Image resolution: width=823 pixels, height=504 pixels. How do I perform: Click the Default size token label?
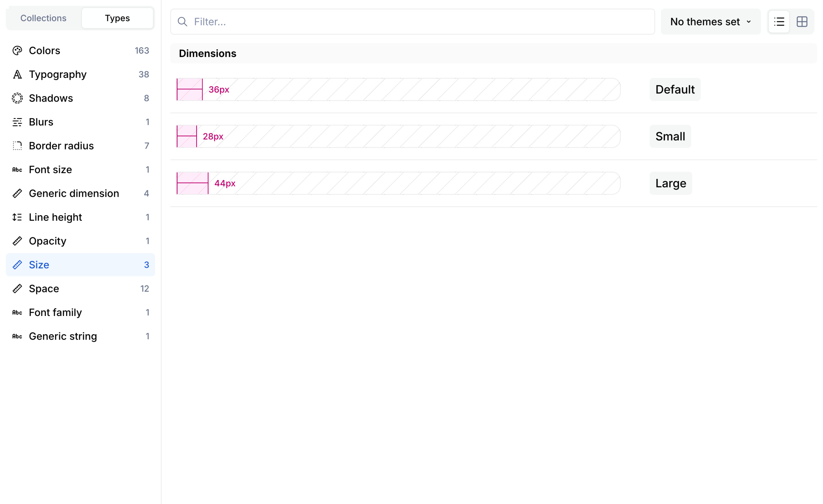[x=675, y=90]
